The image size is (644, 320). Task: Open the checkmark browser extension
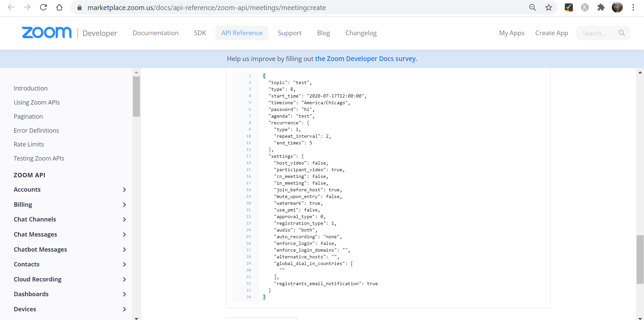tap(569, 7)
